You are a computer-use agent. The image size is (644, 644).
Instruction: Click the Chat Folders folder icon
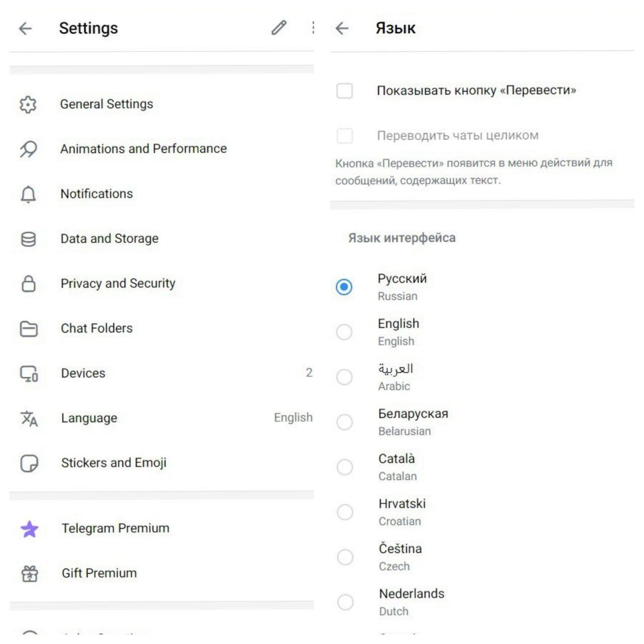(29, 328)
